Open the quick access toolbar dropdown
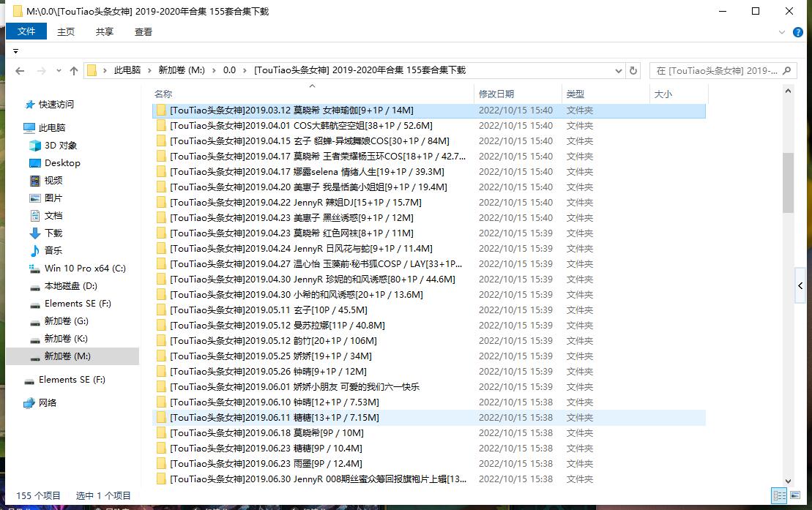Image resolution: width=812 pixels, height=510 pixels. coord(15,51)
